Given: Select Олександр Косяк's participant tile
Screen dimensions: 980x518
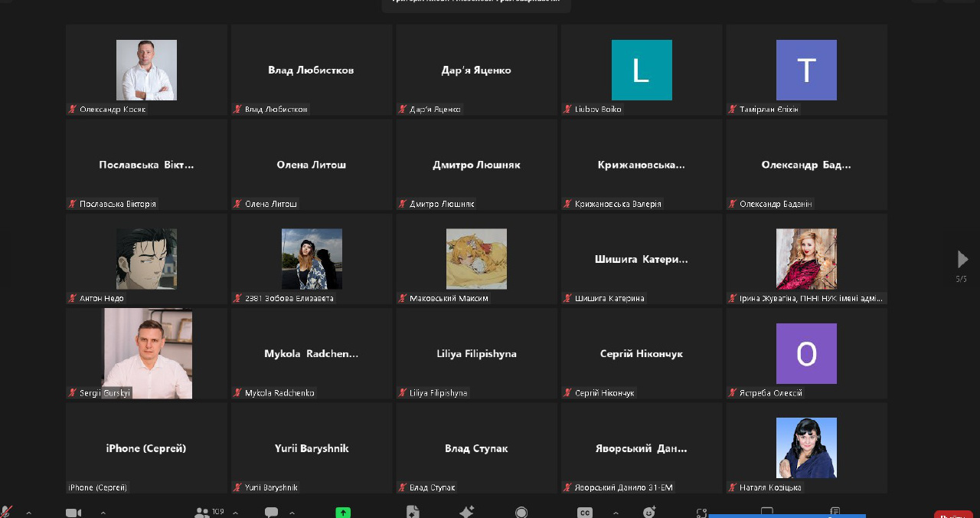Looking at the screenshot, I should 146,70.
